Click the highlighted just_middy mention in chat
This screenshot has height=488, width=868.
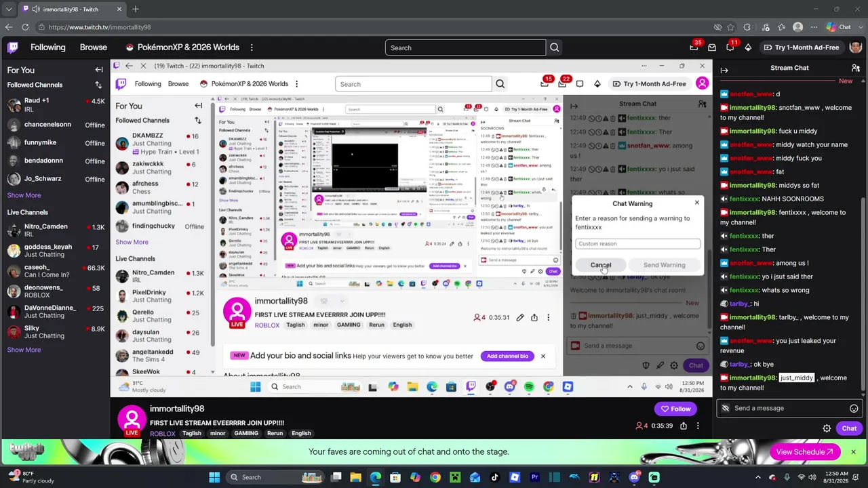(x=796, y=378)
